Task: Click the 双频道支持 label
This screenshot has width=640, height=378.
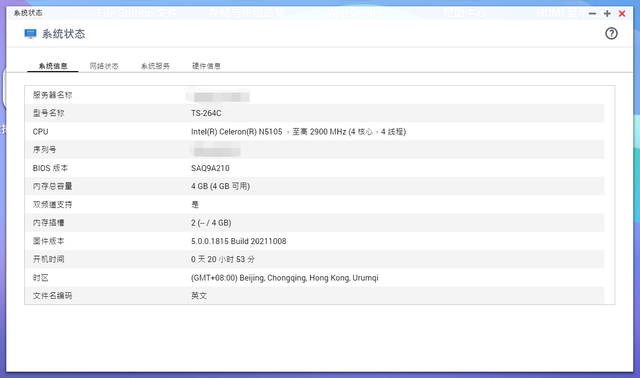Action: (52, 205)
